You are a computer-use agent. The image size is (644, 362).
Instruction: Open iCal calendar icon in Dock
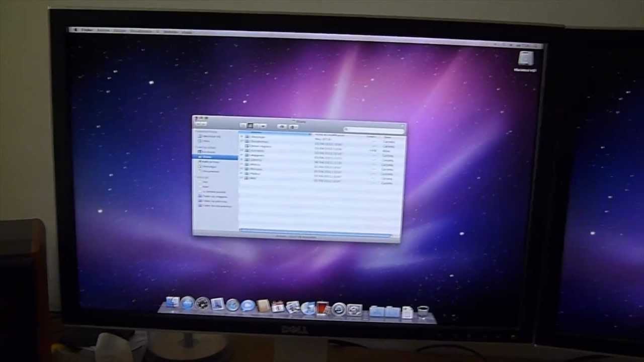(278, 307)
